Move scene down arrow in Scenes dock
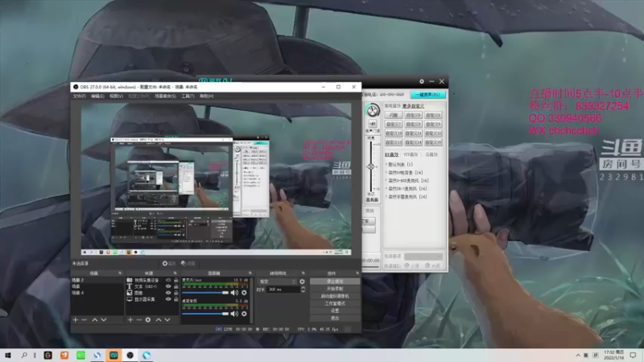The height and width of the screenshot is (362, 644). click(104, 319)
